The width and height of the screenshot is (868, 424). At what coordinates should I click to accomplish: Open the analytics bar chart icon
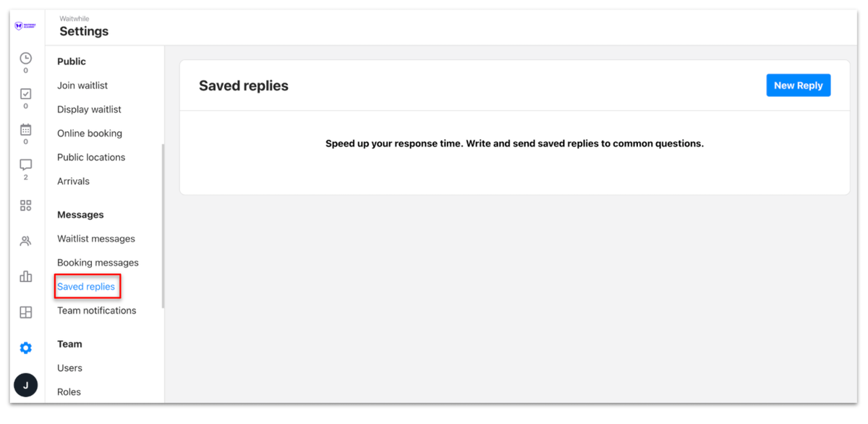pos(25,276)
